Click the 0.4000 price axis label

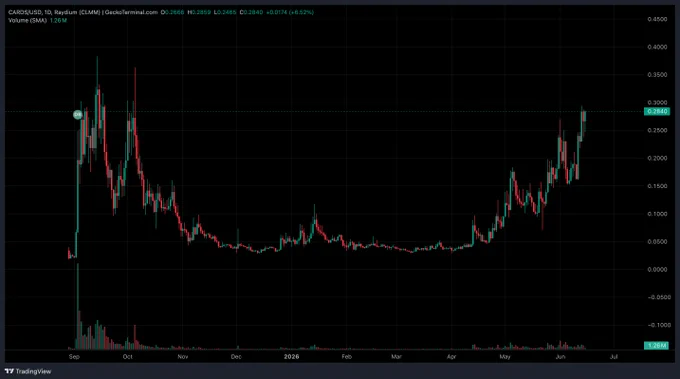pyautogui.click(x=657, y=47)
